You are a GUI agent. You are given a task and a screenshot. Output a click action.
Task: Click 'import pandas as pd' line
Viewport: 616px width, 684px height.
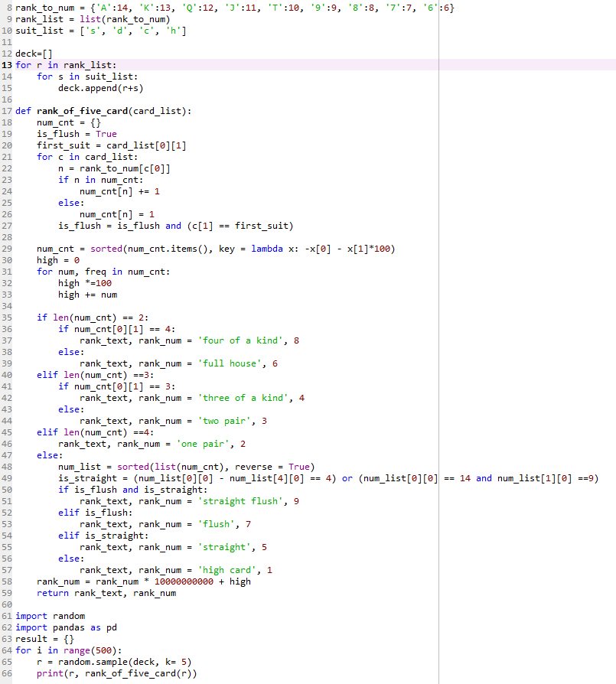(x=66, y=627)
